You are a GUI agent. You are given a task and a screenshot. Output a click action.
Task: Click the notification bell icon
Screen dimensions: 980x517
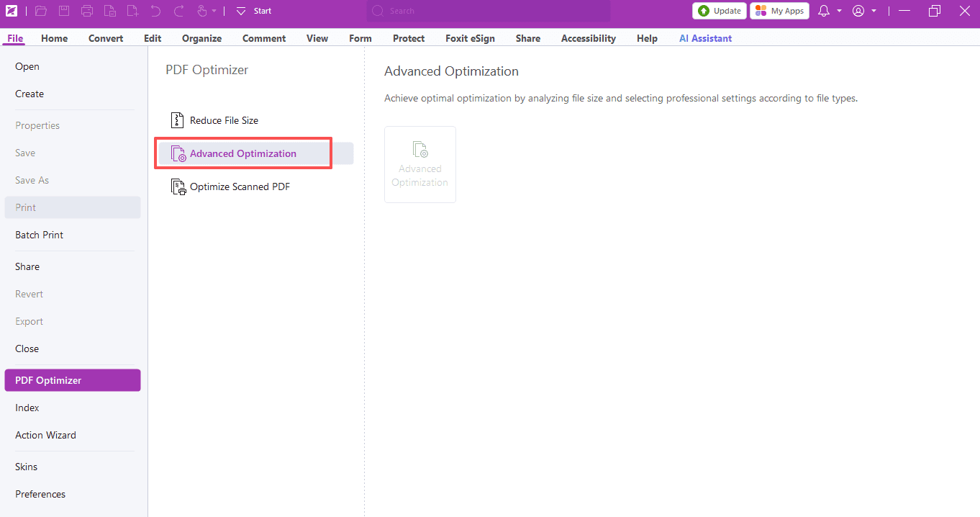point(825,11)
